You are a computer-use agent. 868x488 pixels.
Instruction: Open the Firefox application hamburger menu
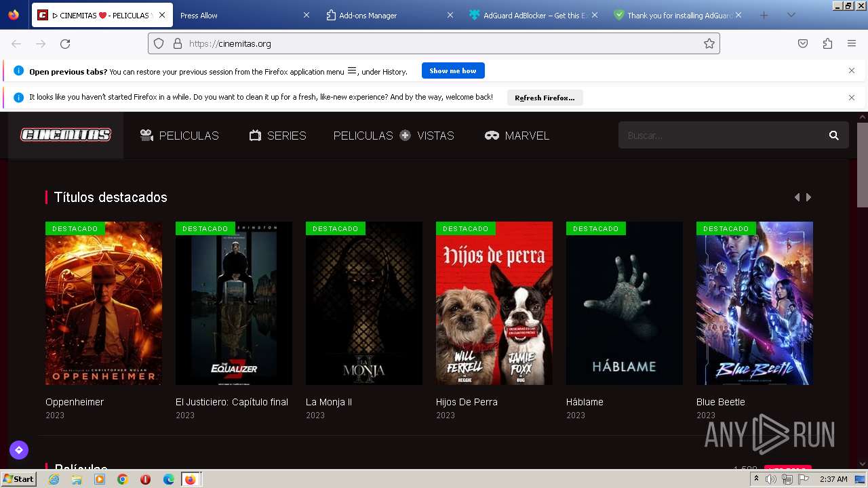tap(852, 43)
